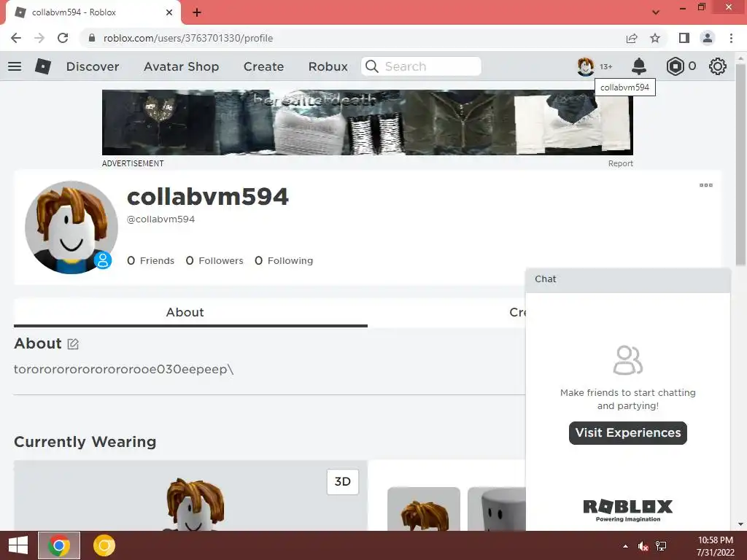Open network tray icon
Viewport: 747px width, 560px height.
pyautogui.click(x=661, y=546)
